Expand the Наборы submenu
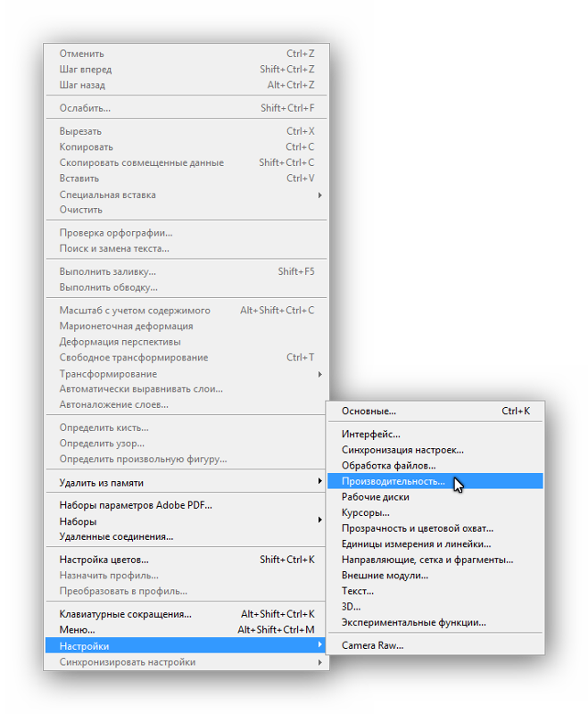 pos(186,521)
